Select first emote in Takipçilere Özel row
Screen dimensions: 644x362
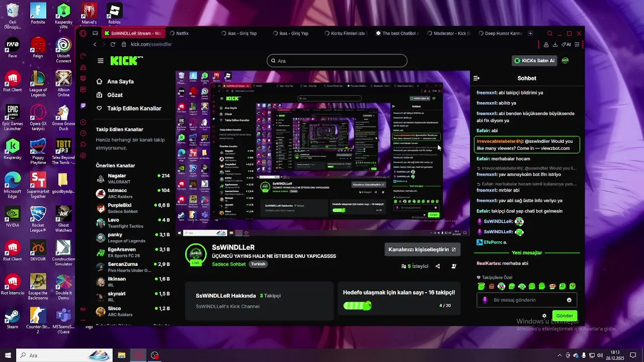click(x=481, y=287)
